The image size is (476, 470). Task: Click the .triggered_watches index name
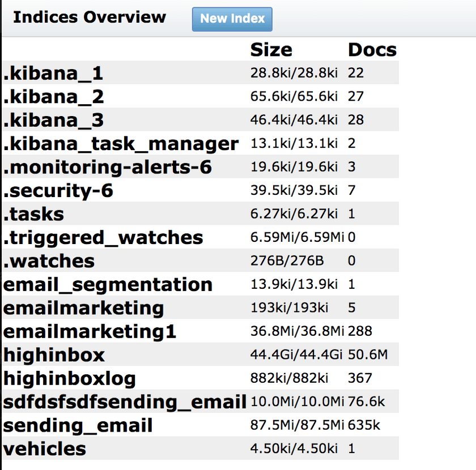pyautogui.click(x=103, y=238)
